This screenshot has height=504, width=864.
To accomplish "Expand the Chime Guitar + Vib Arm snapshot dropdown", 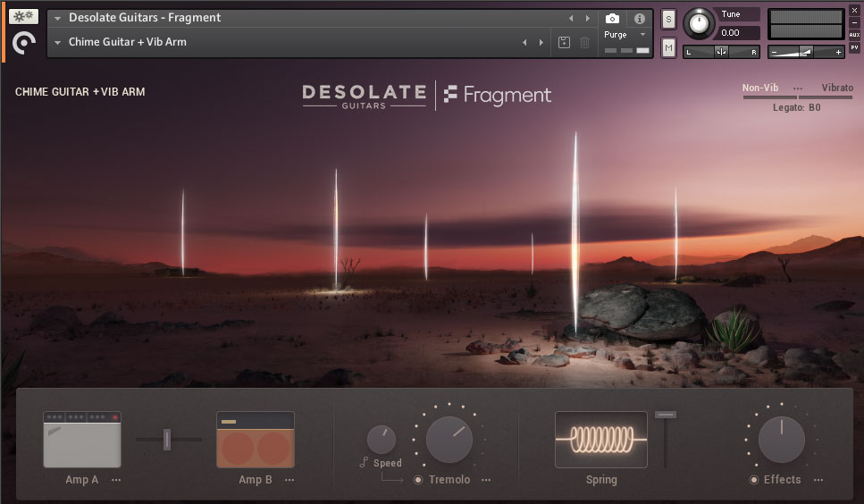I will [57, 42].
